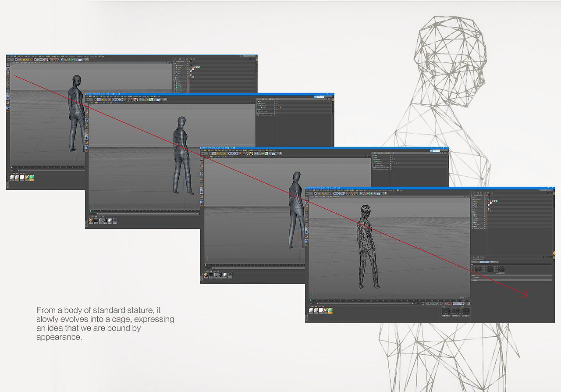Select green material swatch in front window

point(330,310)
